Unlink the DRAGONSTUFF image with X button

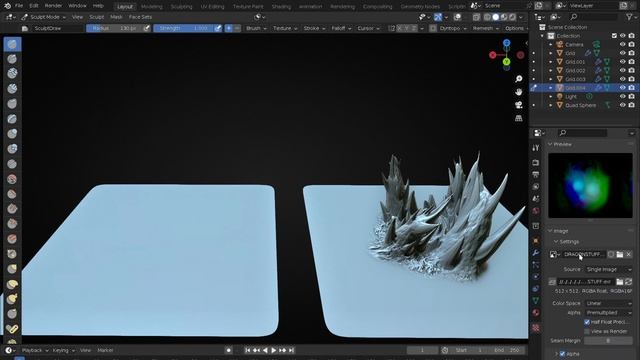[x=629, y=254]
